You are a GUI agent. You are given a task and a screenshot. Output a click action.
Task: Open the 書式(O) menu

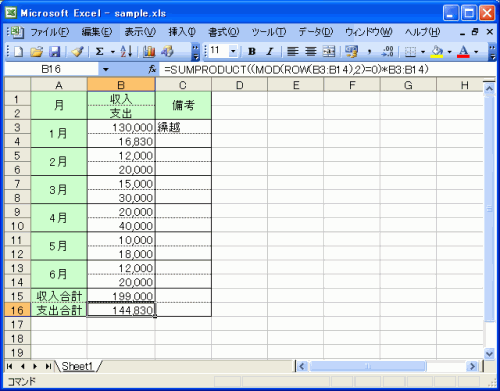(224, 32)
